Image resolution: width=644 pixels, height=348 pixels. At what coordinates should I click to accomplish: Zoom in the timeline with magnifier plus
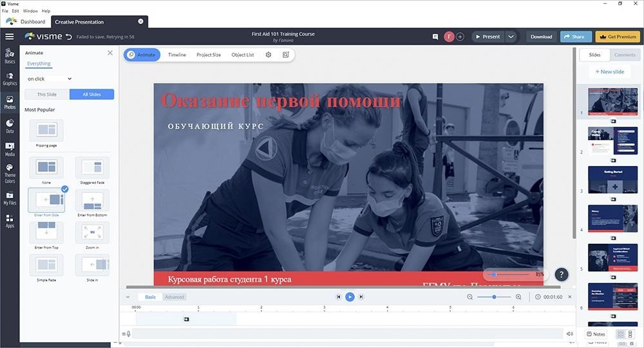point(518,297)
